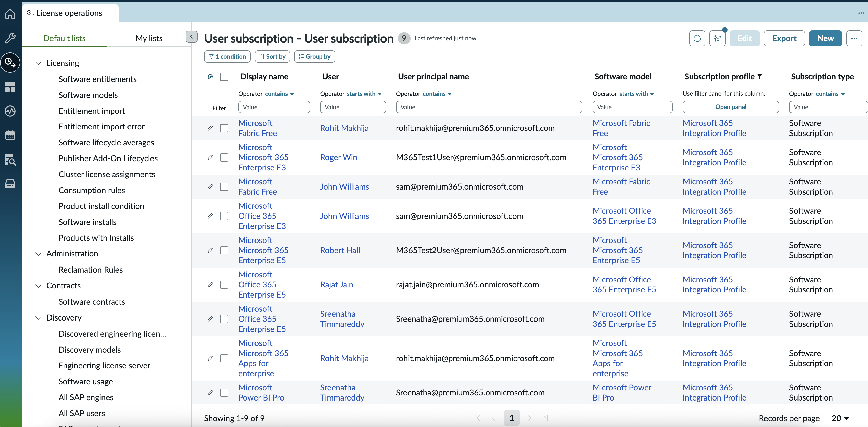Open Display name operator contains dropdown

click(279, 94)
